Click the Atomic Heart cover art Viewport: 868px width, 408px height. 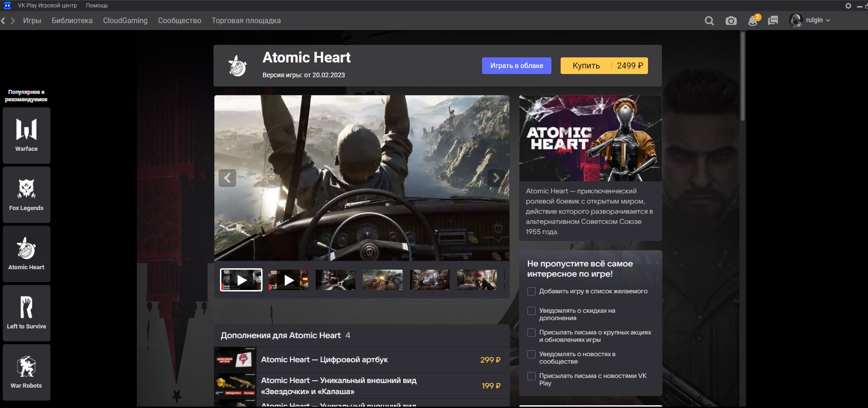pyautogui.click(x=591, y=138)
